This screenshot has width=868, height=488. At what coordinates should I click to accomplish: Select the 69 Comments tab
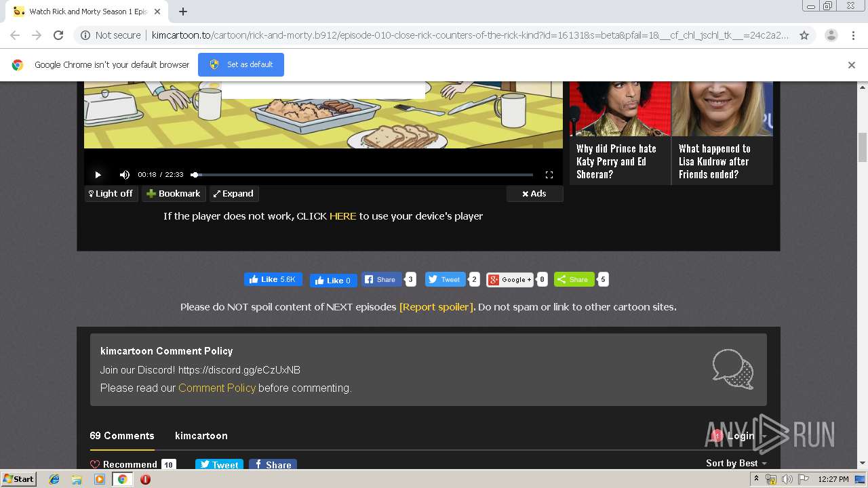pos(122,436)
